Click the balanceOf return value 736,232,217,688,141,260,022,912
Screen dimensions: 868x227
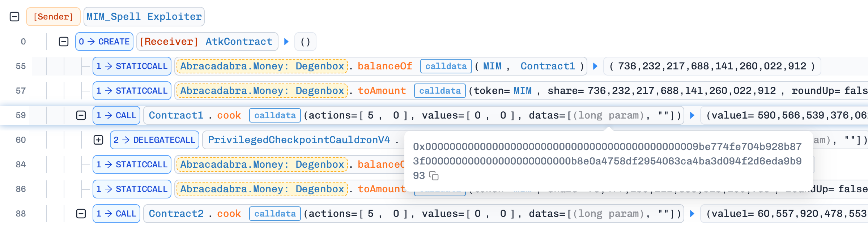[712, 66]
